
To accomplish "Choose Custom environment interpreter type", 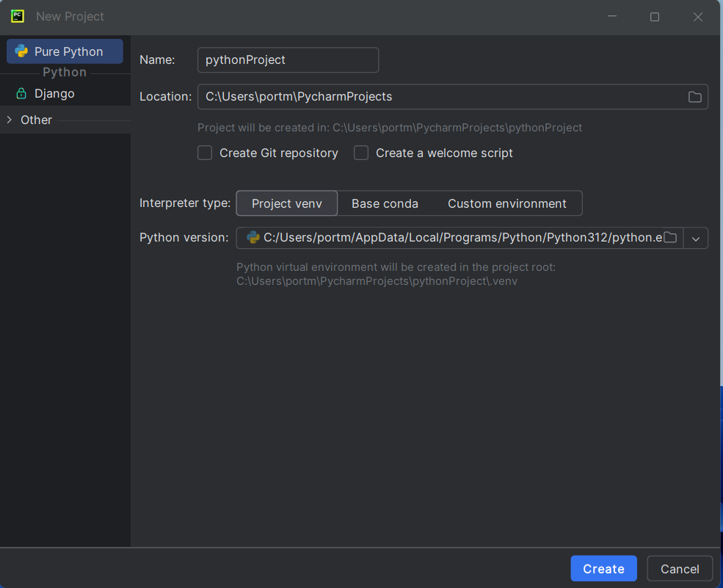I will coord(506,203).
